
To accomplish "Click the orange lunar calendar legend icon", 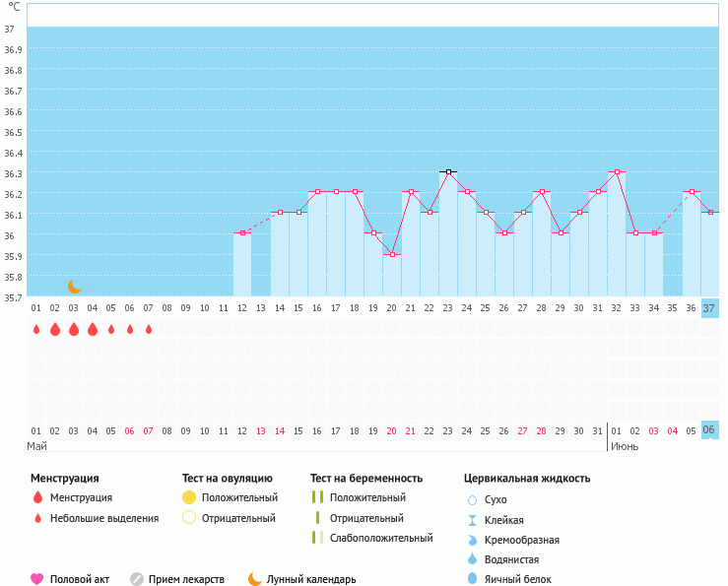I will pyautogui.click(x=255, y=579).
